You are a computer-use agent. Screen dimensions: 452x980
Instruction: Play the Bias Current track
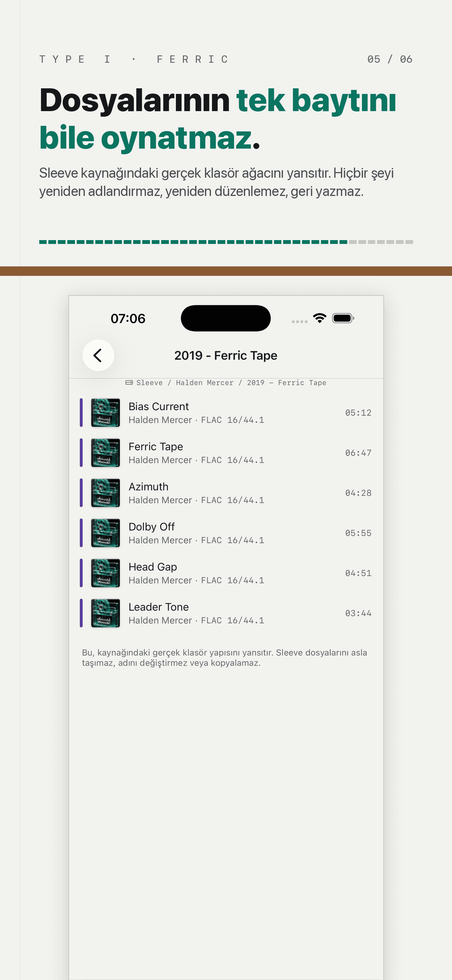[x=226, y=413]
